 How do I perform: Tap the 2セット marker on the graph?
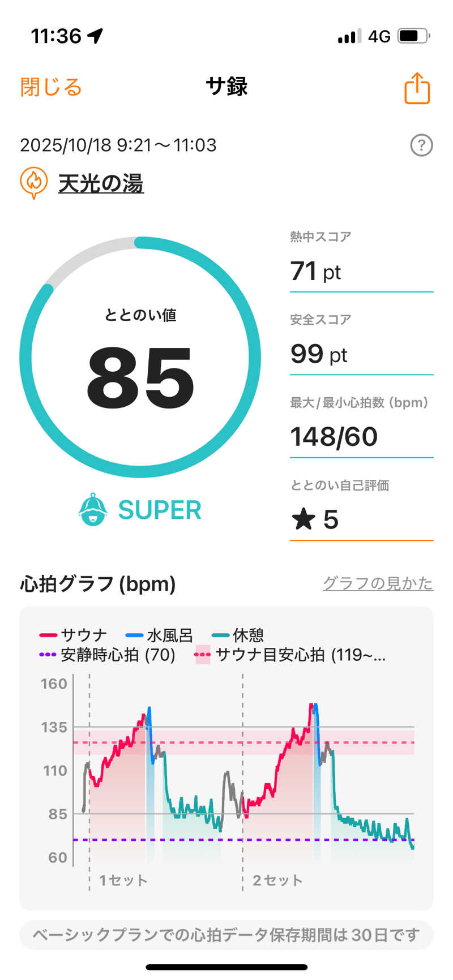[277, 880]
